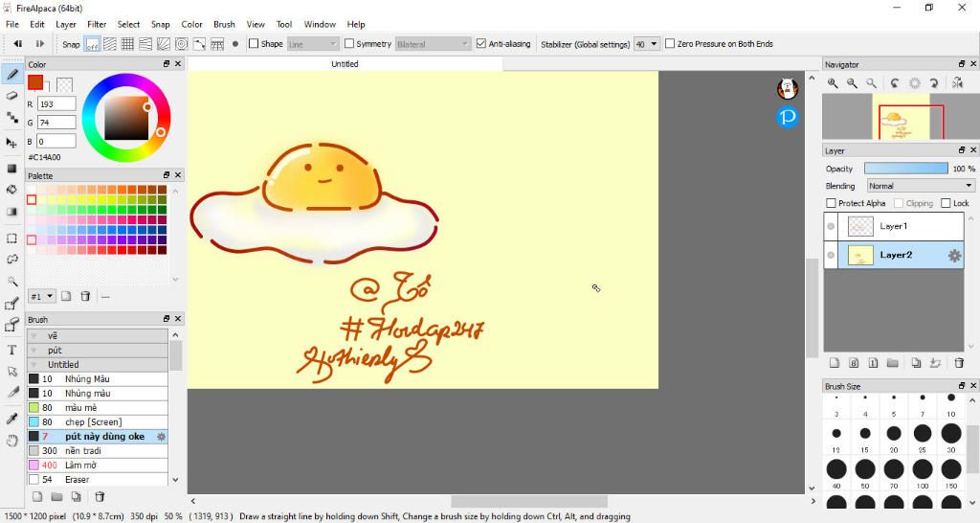Rotate canvas right in Navigator
This screenshot has height=523, width=980.
[x=934, y=83]
